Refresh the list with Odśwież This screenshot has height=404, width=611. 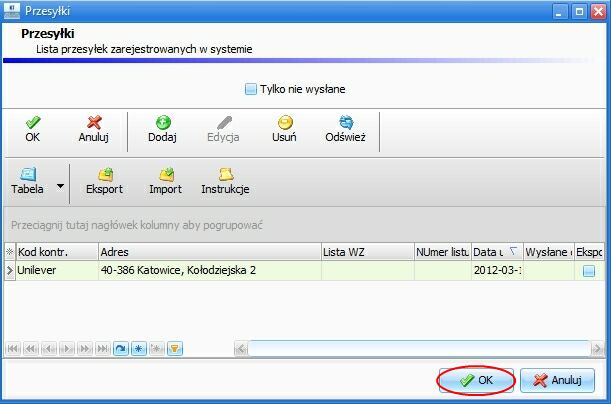pyautogui.click(x=346, y=129)
